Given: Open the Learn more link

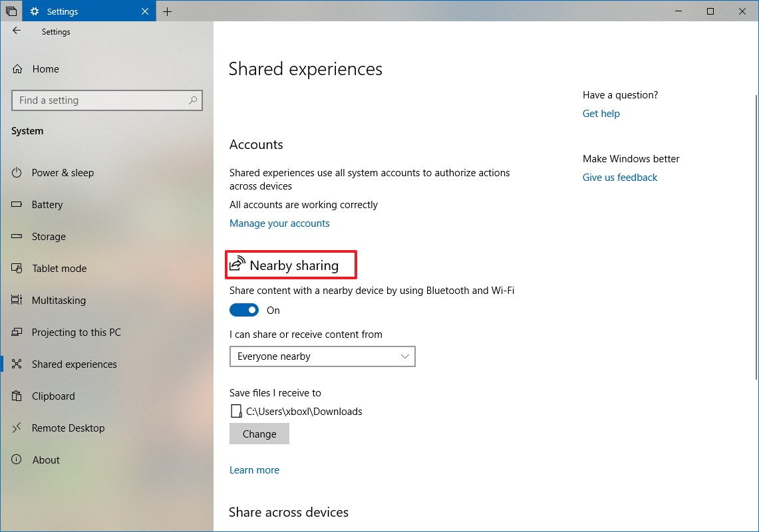Looking at the screenshot, I should point(254,470).
